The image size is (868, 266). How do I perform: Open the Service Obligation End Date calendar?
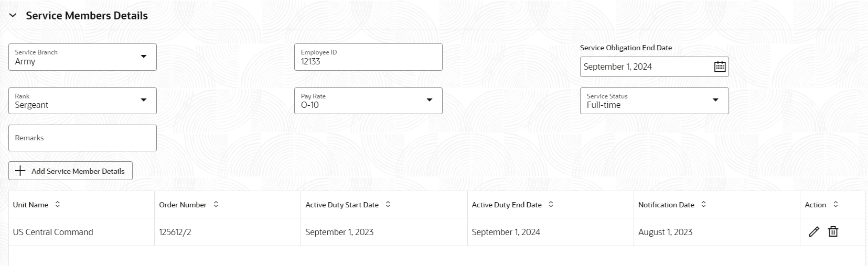click(720, 66)
